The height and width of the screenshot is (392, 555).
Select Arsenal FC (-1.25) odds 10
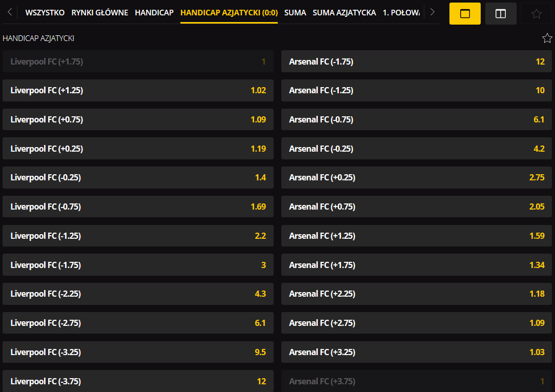[417, 91]
